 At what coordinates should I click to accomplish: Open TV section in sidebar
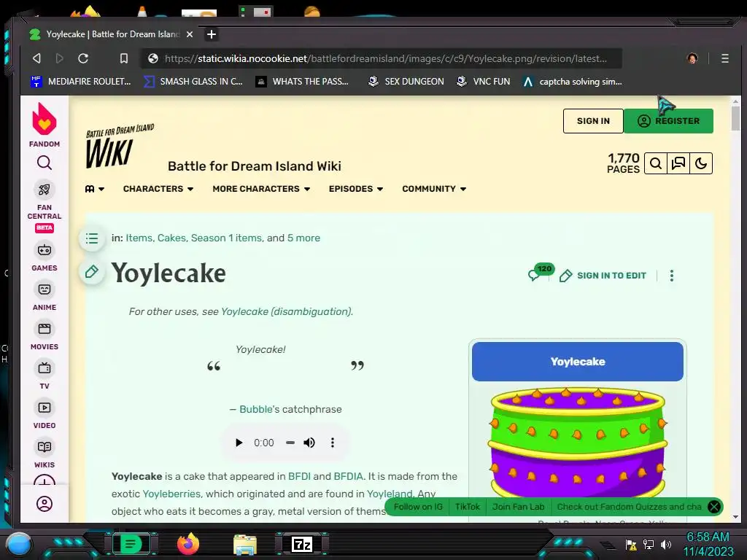[44, 375]
